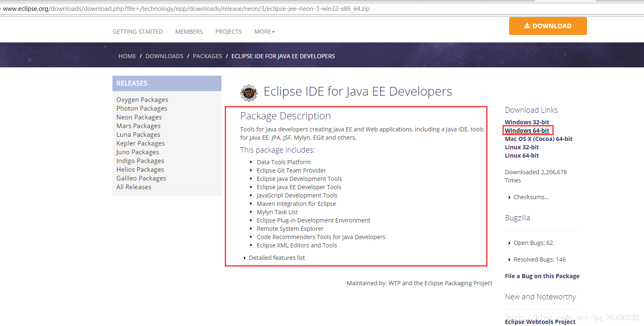This screenshot has height=326, width=644.
Task: Open Mars Packages release link
Action: [139, 126]
